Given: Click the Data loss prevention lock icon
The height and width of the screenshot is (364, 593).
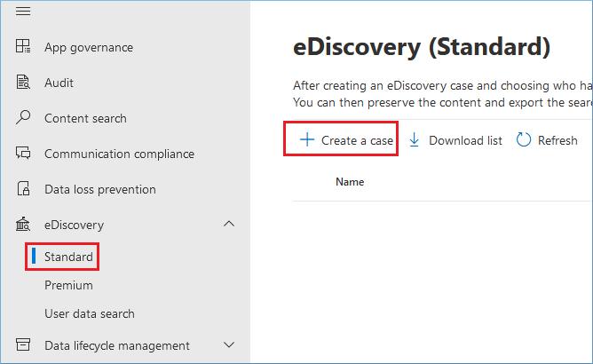Looking at the screenshot, I should coord(23,188).
